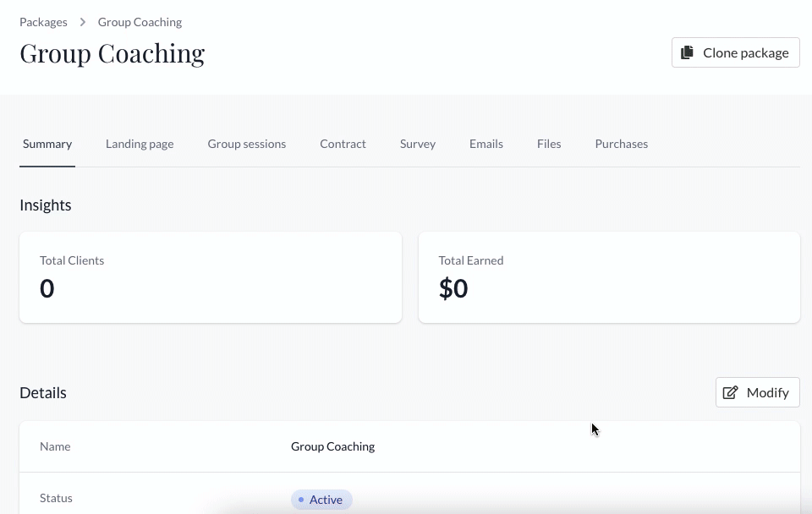Viewport: 812px width, 514px height.
Task: Click the Total Clients insight card
Action: pos(211,277)
